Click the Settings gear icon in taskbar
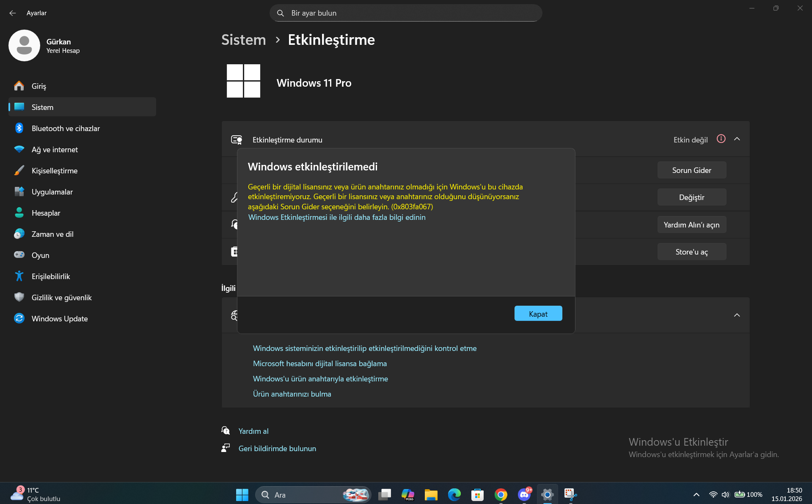This screenshot has height=504, width=812. [548, 495]
